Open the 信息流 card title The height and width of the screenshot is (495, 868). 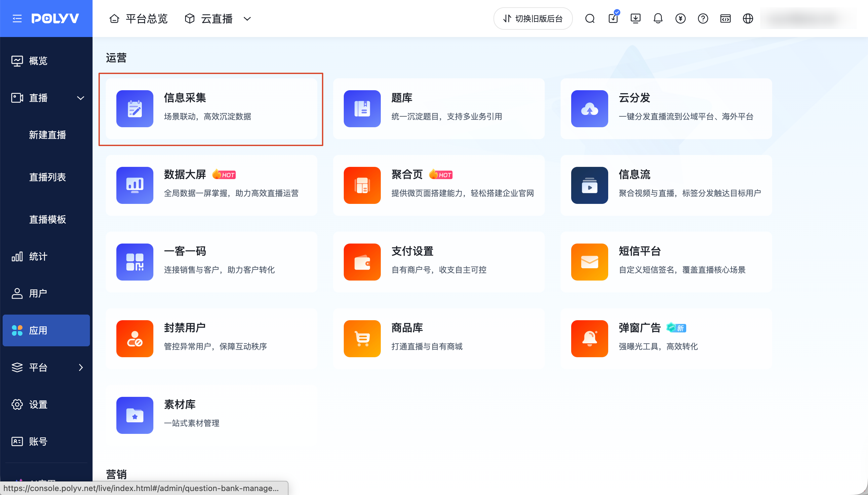pos(634,174)
